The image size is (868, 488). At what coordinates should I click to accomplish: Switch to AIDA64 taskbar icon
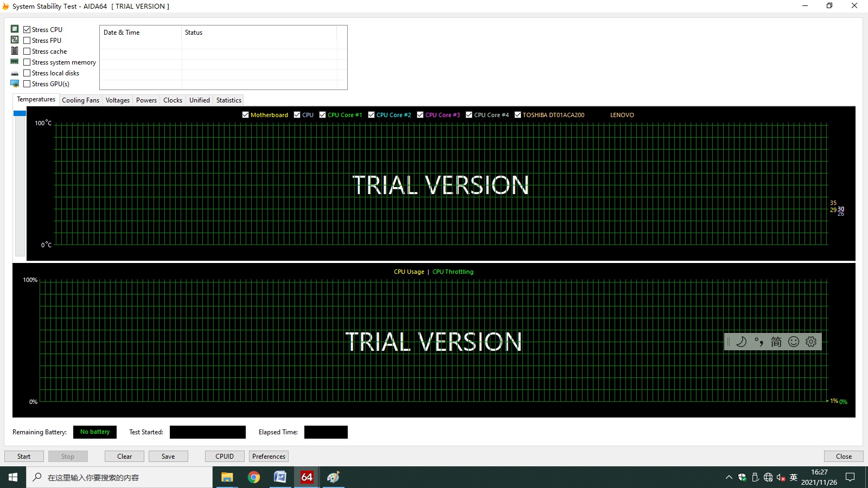coord(307,477)
